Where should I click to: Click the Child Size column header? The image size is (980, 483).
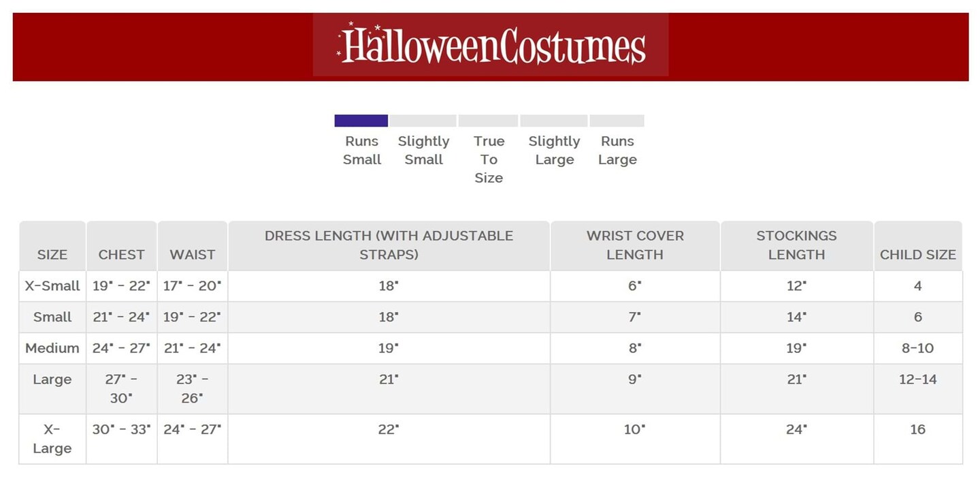click(917, 254)
